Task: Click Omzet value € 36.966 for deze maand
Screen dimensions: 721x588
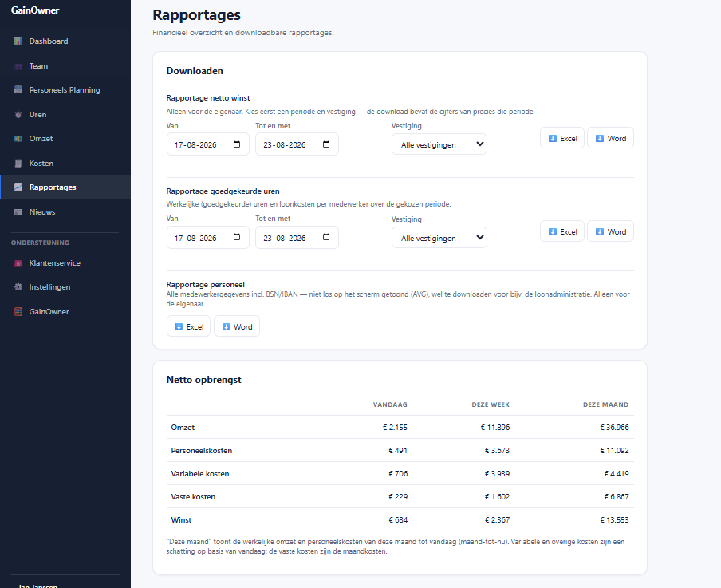Action: pyautogui.click(x=614, y=427)
